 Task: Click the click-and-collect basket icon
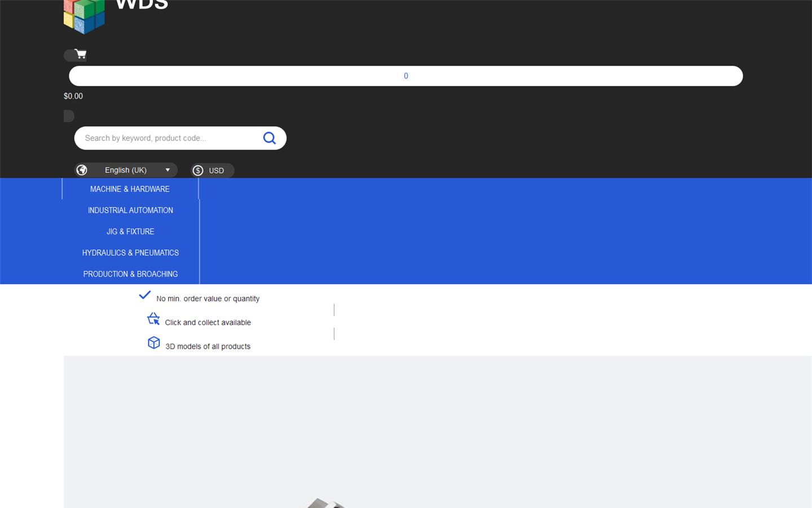pyautogui.click(x=153, y=318)
